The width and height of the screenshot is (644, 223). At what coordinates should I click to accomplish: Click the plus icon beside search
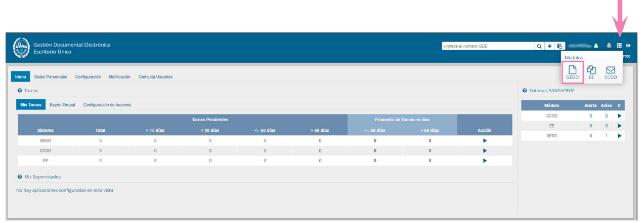point(550,46)
